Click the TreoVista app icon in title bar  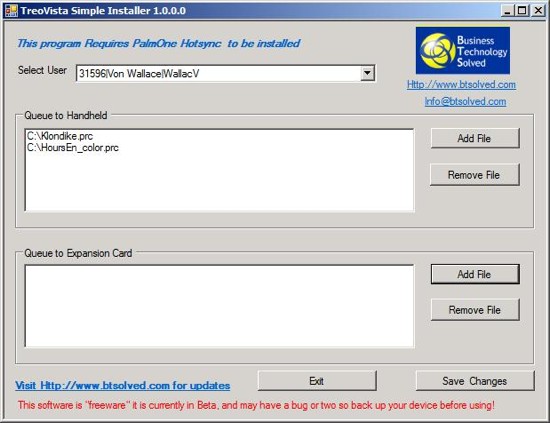click(x=11, y=11)
